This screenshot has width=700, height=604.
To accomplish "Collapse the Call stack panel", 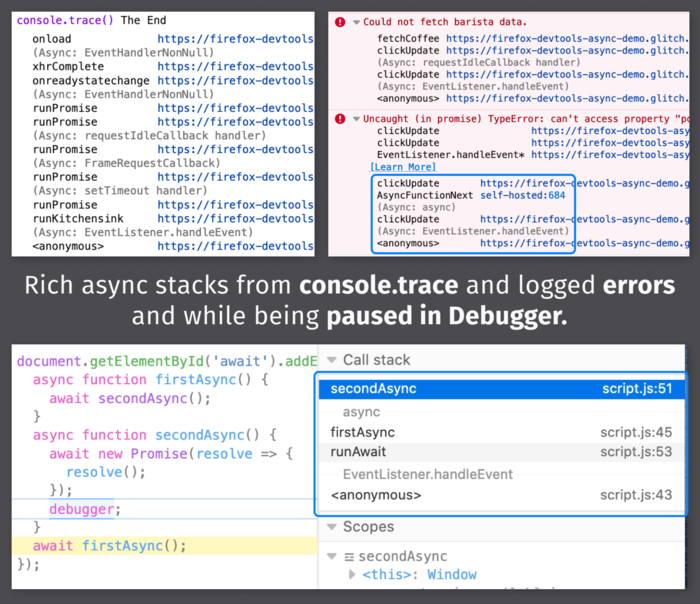I will (331, 360).
